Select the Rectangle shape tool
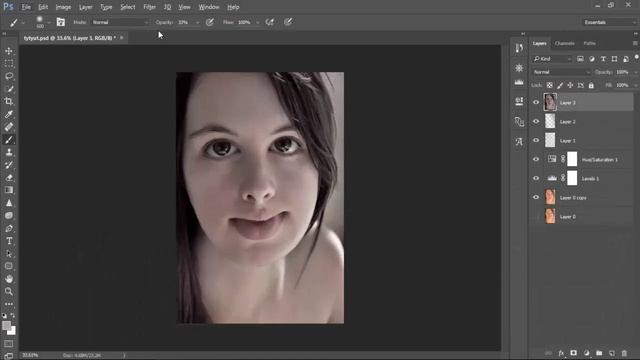The image size is (640, 360). click(x=9, y=266)
